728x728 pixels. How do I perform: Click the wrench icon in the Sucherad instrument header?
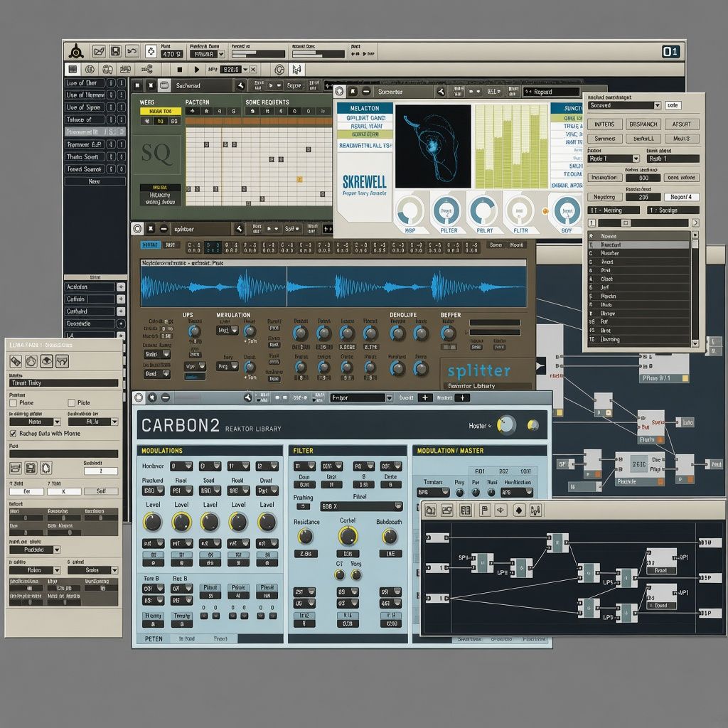point(240,85)
